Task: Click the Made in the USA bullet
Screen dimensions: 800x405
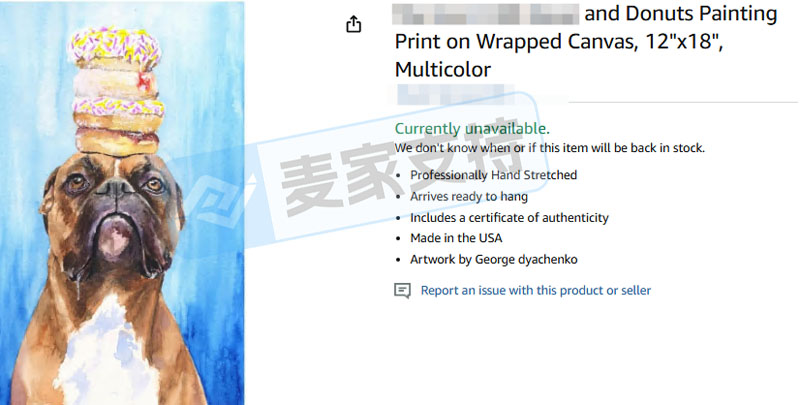Action: pyautogui.click(x=456, y=238)
